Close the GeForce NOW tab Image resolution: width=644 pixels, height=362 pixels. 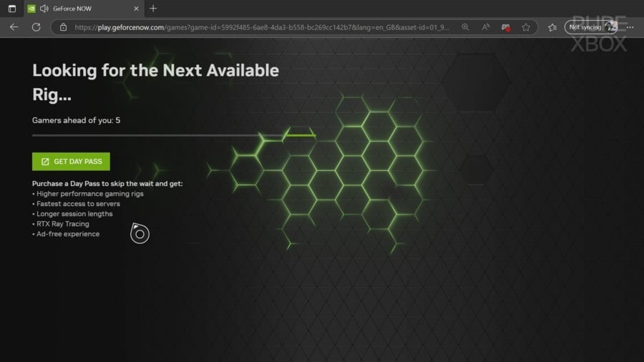click(x=136, y=8)
